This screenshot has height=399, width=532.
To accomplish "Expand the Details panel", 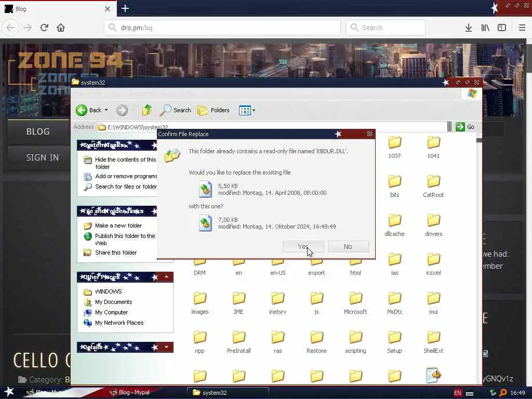I will click(x=166, y=347).
